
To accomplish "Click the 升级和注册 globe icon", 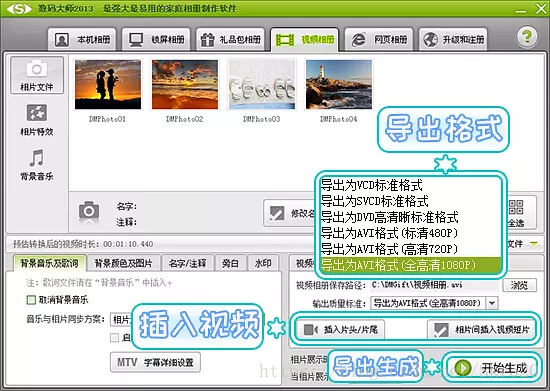I will [x=430, y=40].
